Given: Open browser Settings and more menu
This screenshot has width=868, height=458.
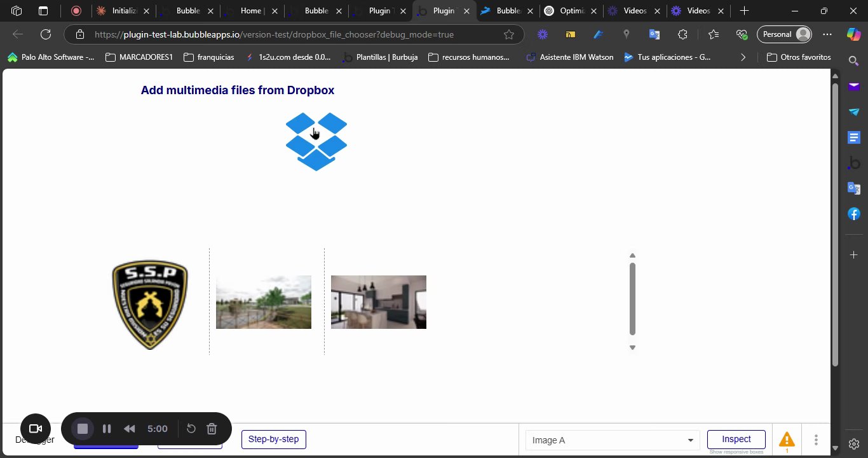Looking at the screenshot, I should coord(827,34).
